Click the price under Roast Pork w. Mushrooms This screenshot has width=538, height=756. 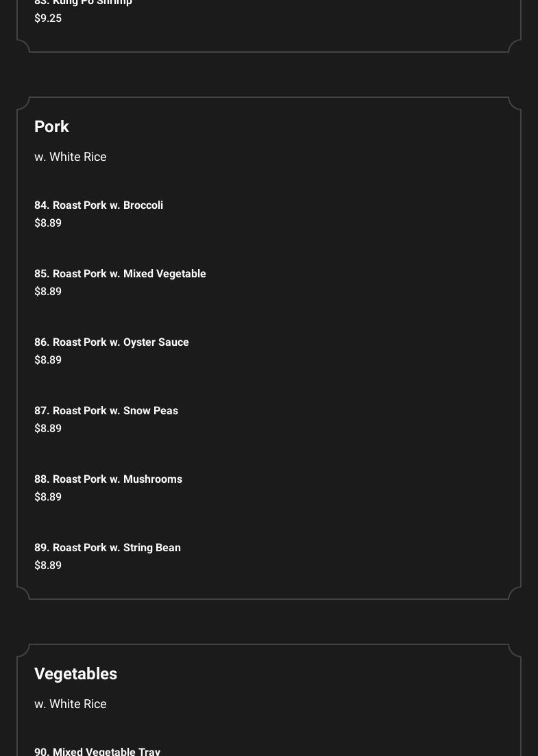(x=48, y=497)
